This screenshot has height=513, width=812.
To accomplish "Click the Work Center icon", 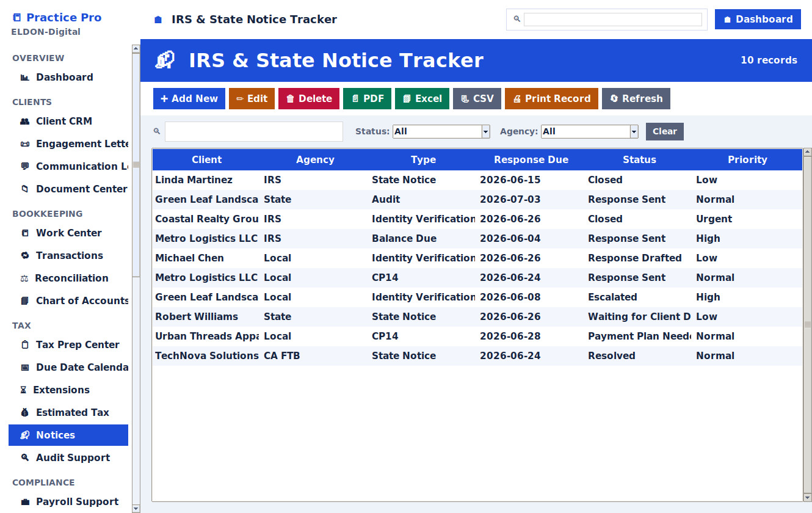I will [x=25, y=233].
